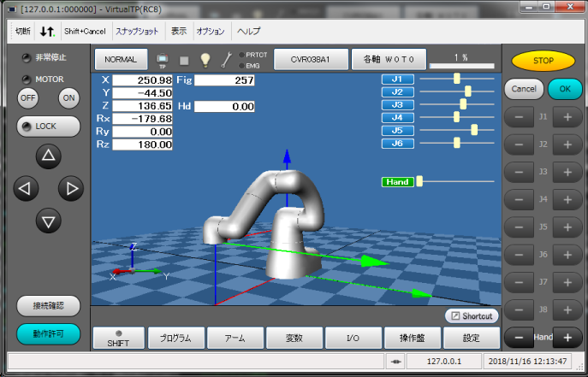The width and height of the screenshot is (588, 377).
Task: Open the NORMAL mode selector
Action: tap(121, 60)
